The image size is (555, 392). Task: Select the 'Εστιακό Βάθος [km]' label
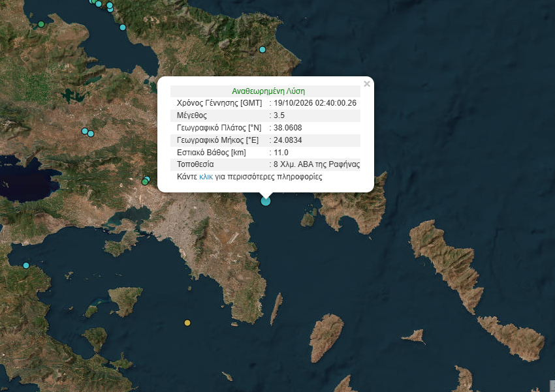pyautogui.click(x=212, y=153)
